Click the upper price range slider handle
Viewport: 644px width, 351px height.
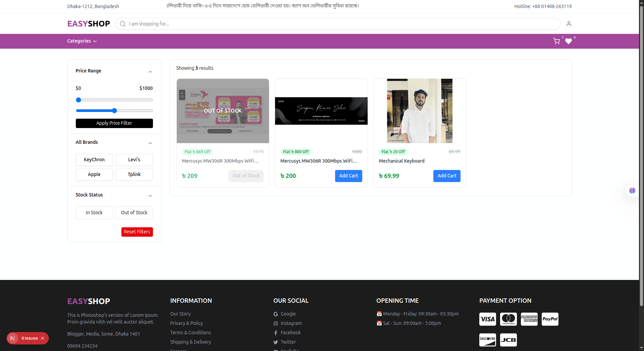(78, 100)
